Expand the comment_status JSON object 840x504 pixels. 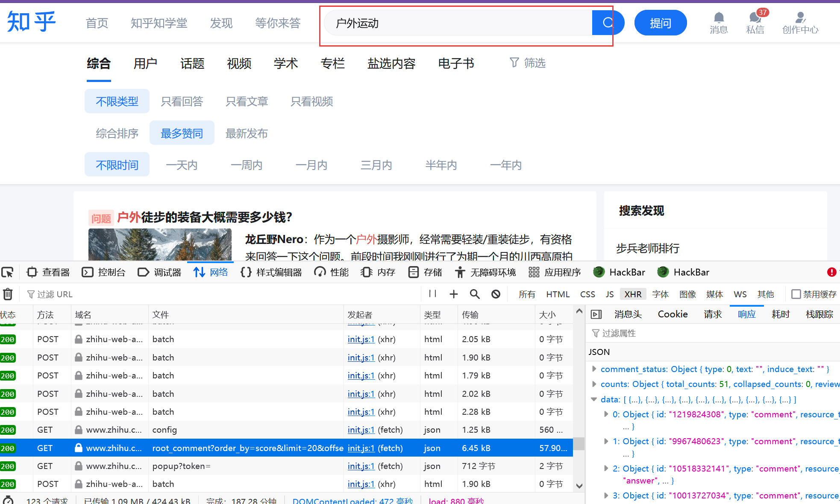click(594, 369)
